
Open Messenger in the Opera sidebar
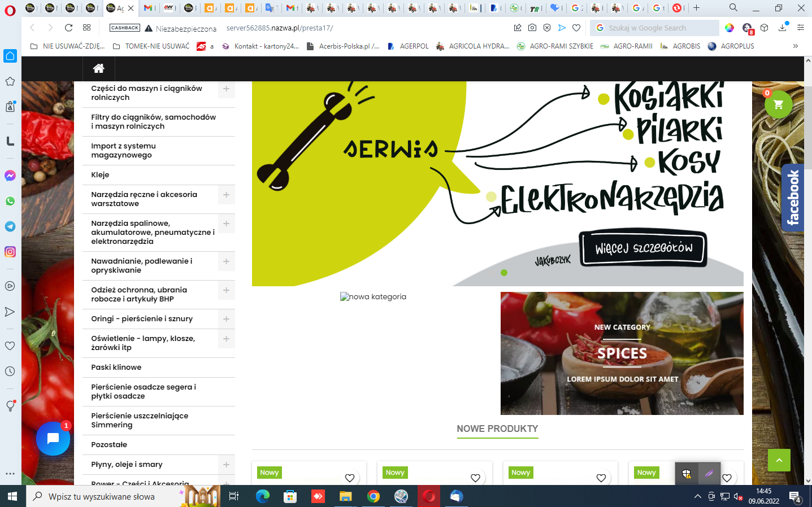click(x=10, y=176)
